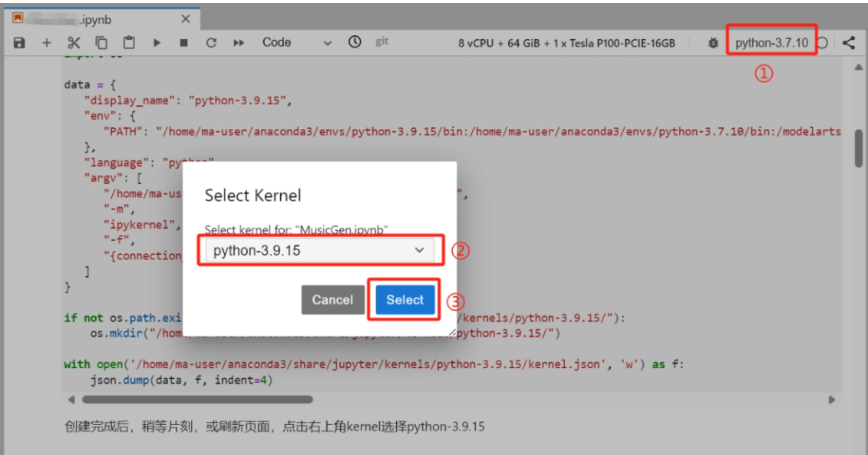The image size is (868, 455).
Task: Copy the selected cell
Action: click(x=101, y=43)
